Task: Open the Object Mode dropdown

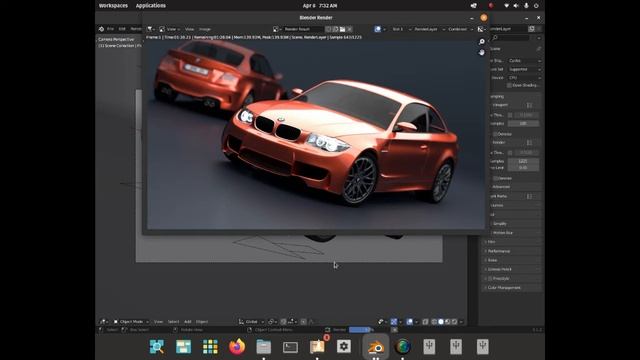Action: tap(131, 322)
